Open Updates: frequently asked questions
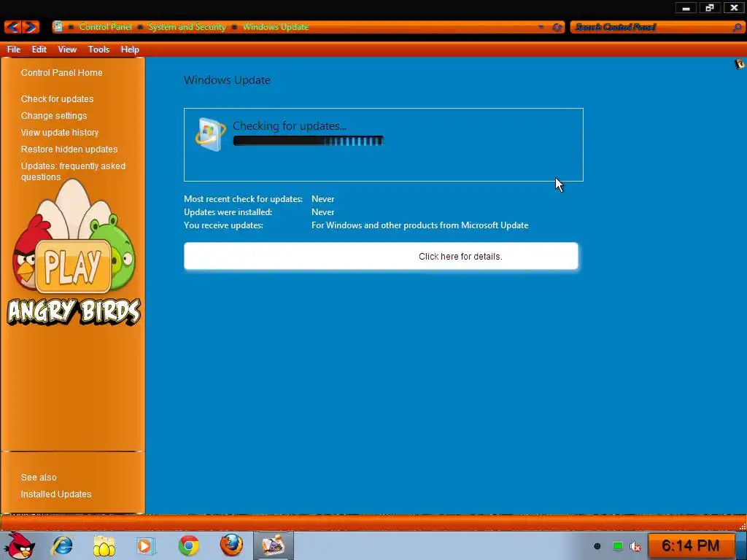Screen dimensions: 747x560 click(x=73, y=171)
